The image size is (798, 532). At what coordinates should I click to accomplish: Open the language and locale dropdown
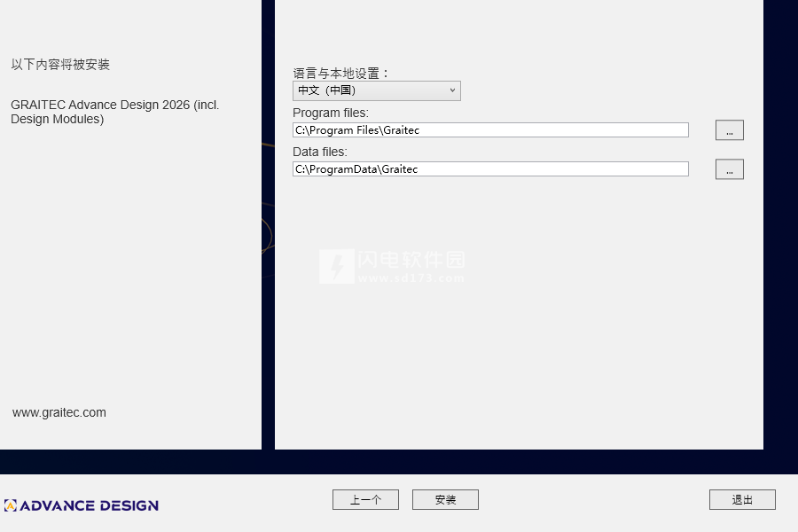click(x=377, y=90)
